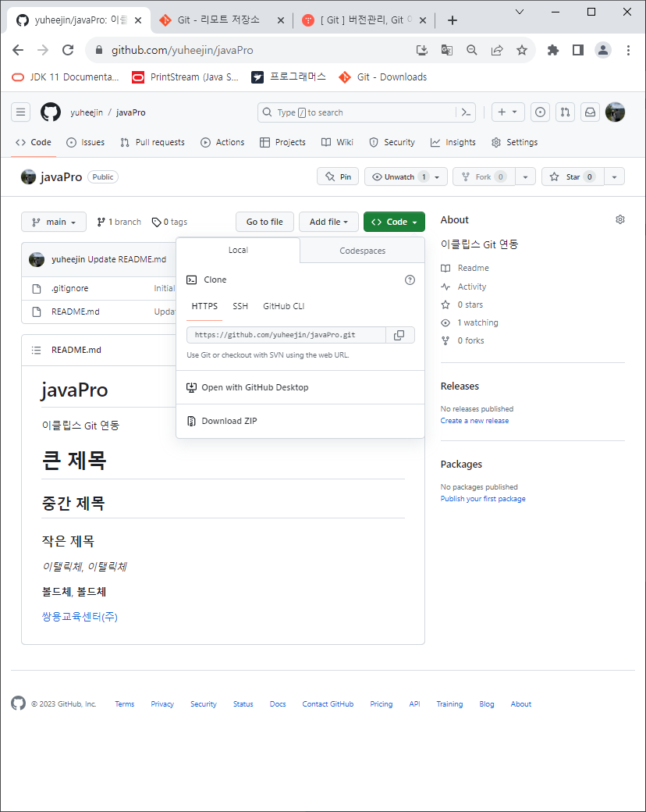This screenshot has width=646, height=812.
Task: Open the 쌍용교육센터(주) link in README
Action: tap(80, 617)
